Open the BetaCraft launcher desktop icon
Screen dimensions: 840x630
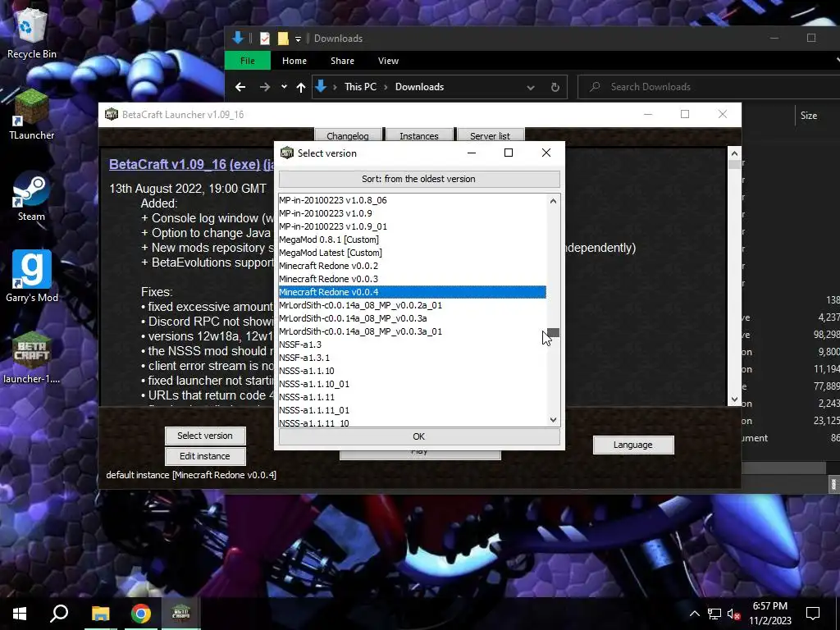pyautogui.click(x=32, y=358)
